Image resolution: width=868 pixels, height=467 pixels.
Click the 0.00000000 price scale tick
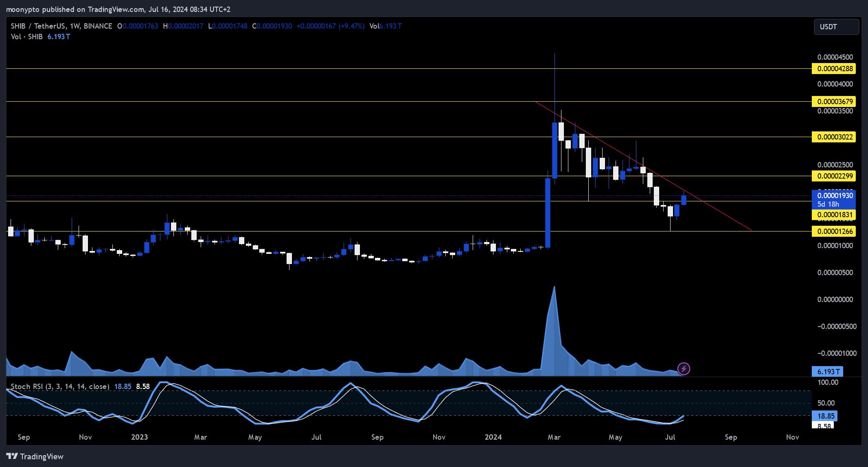[835, 300]
